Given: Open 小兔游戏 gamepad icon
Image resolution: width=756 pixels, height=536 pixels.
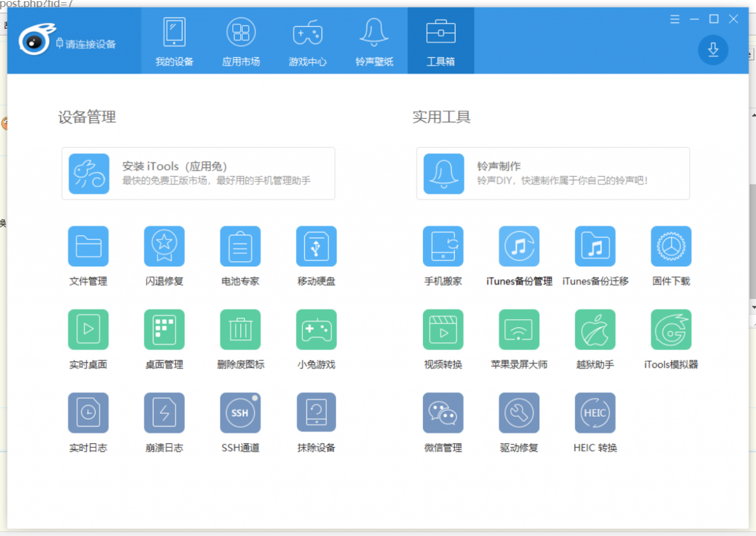Looking at the screenshot, I should (317, 330).
